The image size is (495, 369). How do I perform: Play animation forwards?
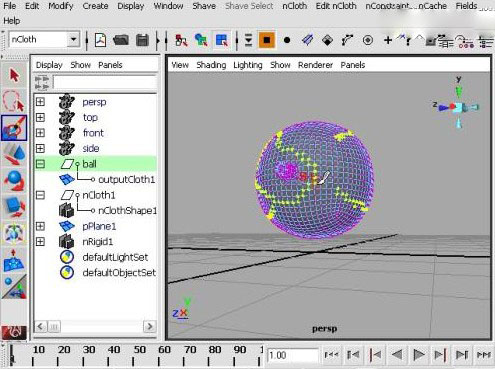(x=419, y=355)
